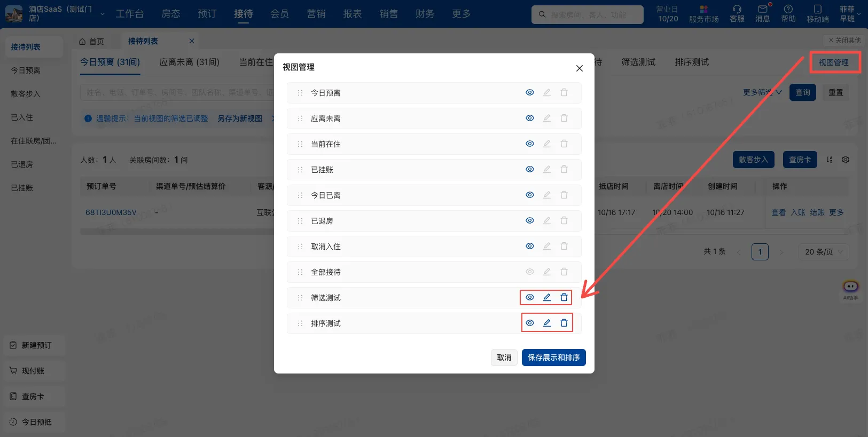Open the 更多 top navigation menu
Image resolution: width=868 pixels, height=437 pixels.
(462, 14)
